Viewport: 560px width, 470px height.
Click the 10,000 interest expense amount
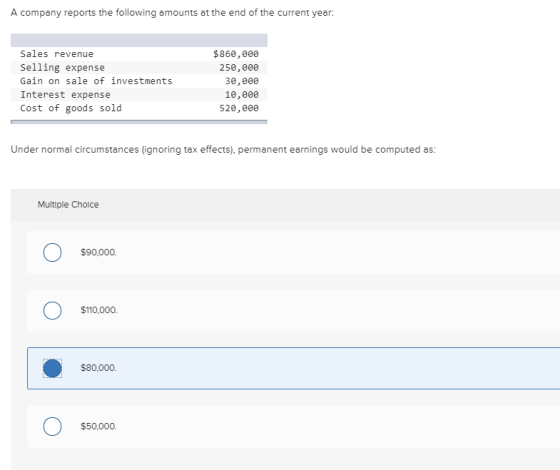click(x=242, y=95)
